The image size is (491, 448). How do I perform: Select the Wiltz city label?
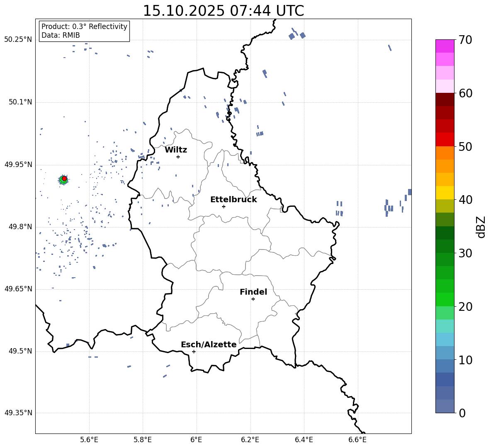tap(176, 150)
